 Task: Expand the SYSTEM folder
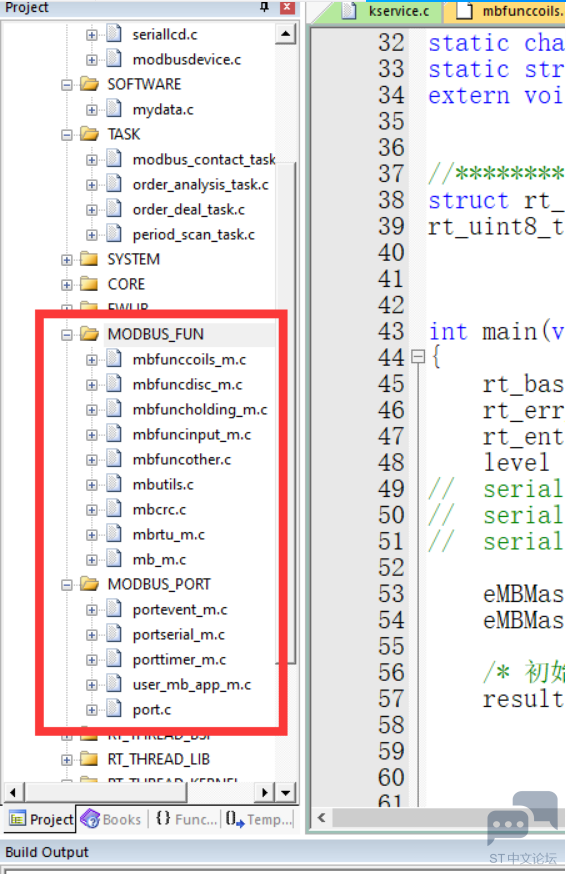coord(67,260)
